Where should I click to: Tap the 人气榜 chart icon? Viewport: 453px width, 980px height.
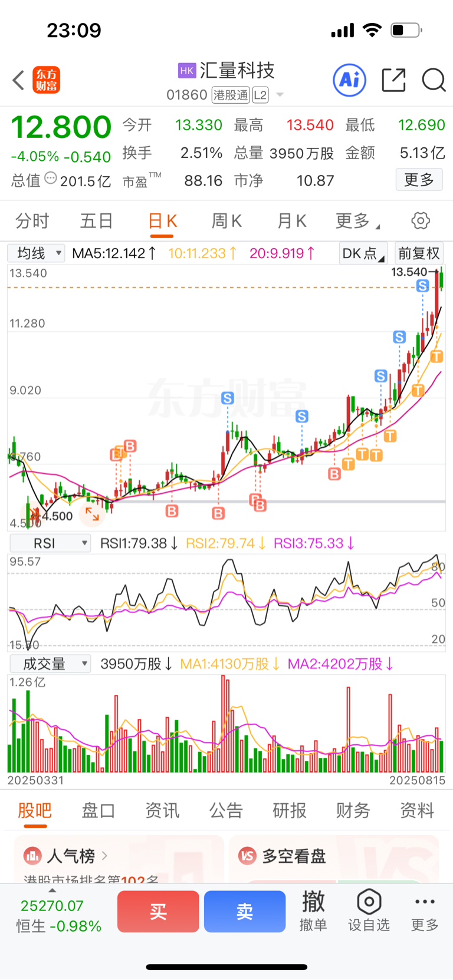pyautogui.click(x=32, y=856)
